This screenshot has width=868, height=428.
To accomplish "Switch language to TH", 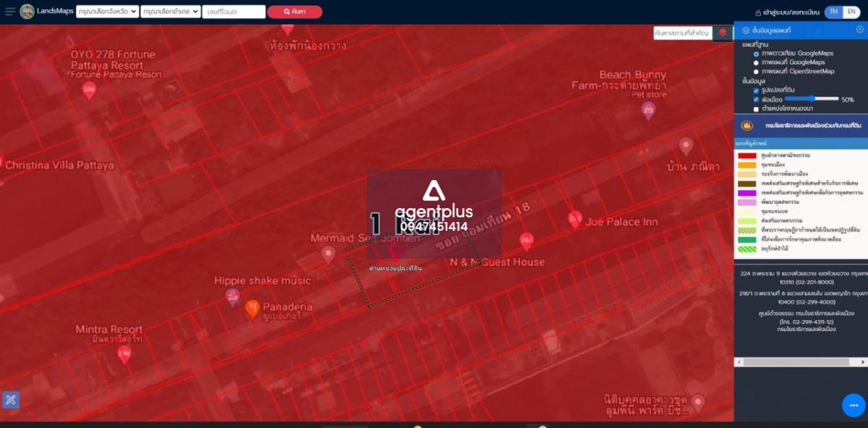I will click(834, 12).
